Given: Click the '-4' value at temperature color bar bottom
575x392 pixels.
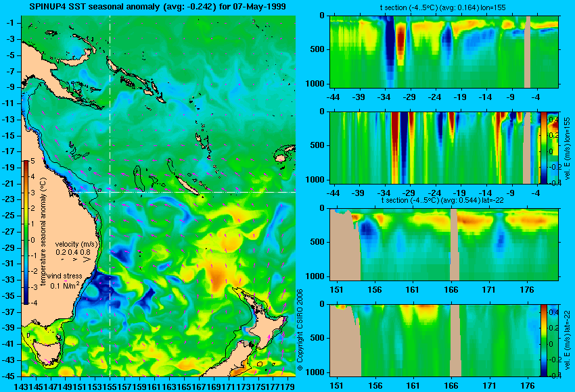Looking at the screenshot, I should click(32, 303).
